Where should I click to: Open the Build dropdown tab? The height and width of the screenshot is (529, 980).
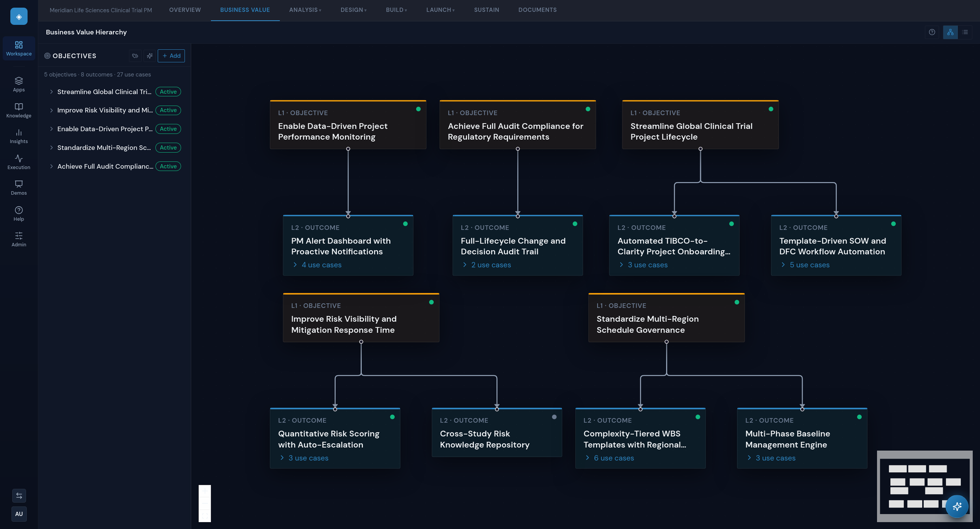[396, 10]
